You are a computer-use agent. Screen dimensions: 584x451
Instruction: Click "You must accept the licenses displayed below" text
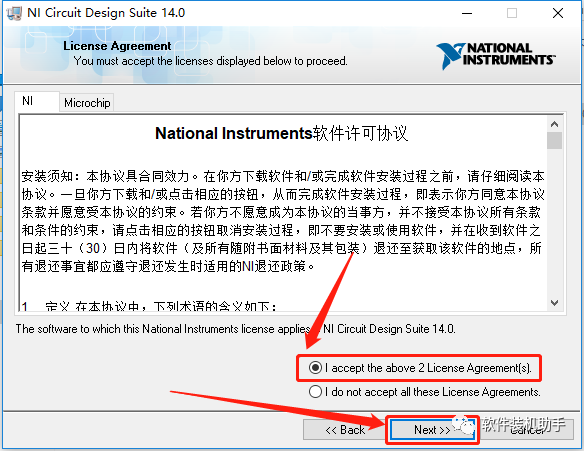coord(210,61)
